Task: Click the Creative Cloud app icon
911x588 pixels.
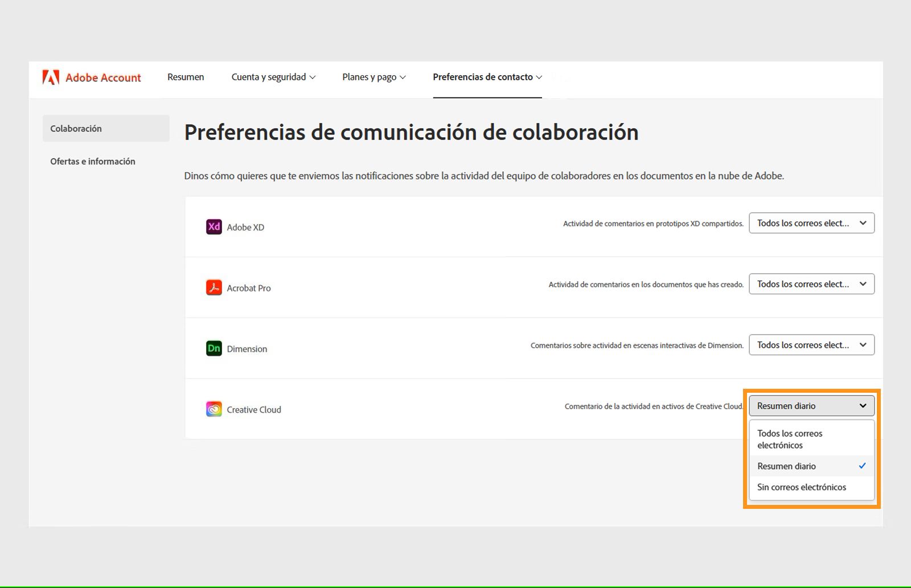Action: 214,409
